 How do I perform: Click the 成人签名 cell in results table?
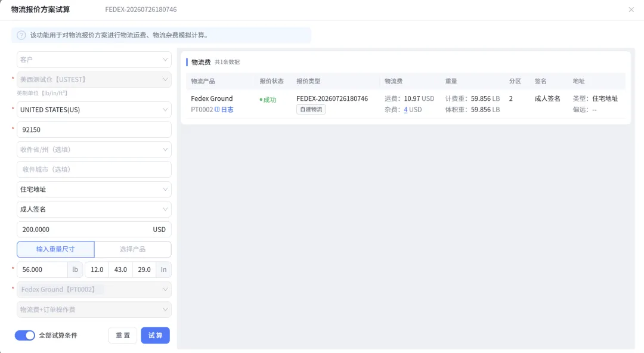click(x=547, y=98)
